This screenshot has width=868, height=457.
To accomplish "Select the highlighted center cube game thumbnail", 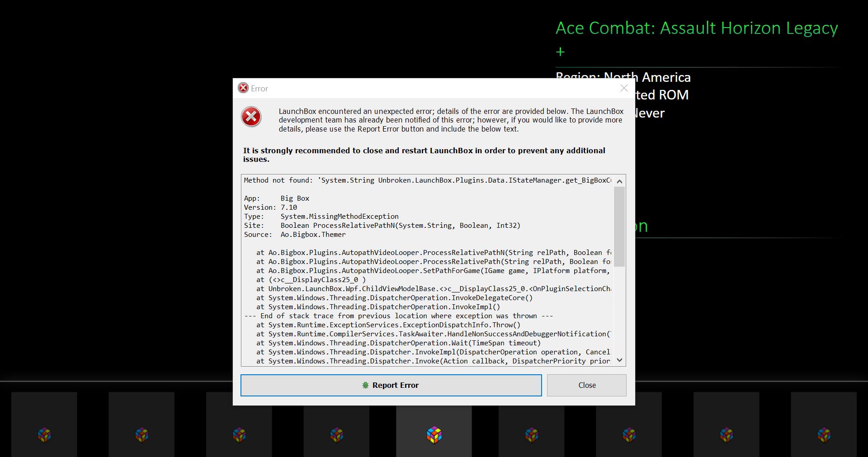I will (434, 435).
